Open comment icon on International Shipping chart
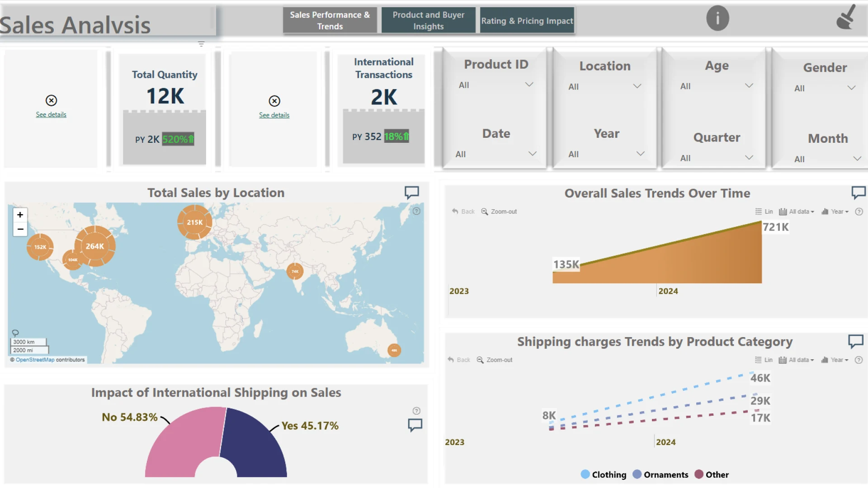868x488 pixels. coord(415,425)
